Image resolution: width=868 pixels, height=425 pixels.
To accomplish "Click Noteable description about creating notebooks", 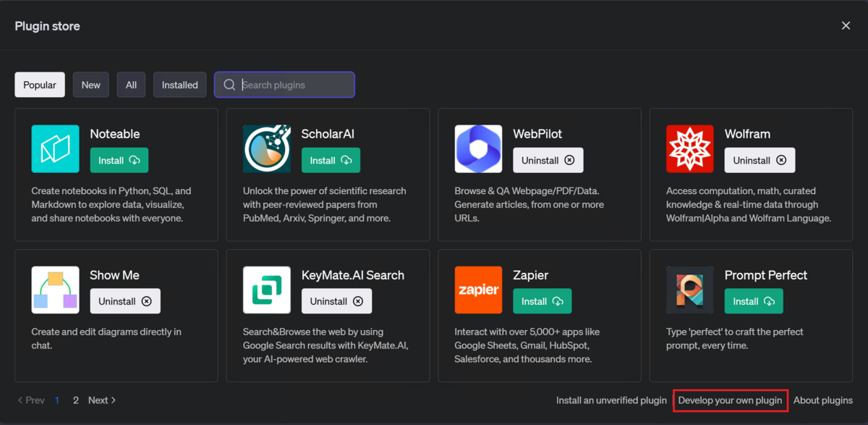I will (111, 205).
